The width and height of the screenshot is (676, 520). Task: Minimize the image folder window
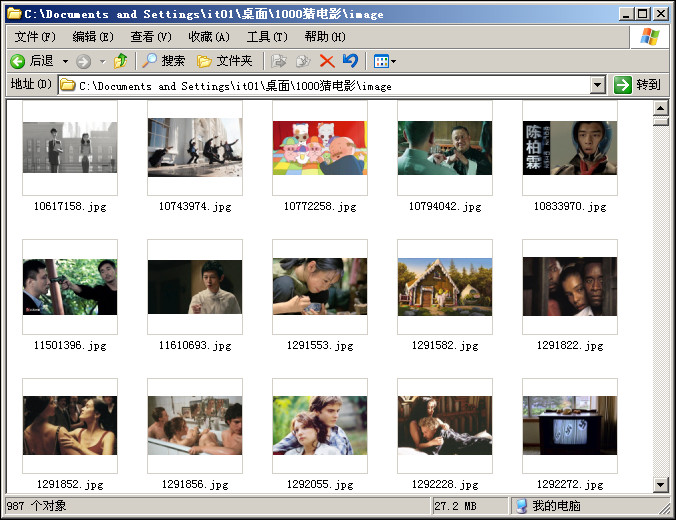coord(626,14)
